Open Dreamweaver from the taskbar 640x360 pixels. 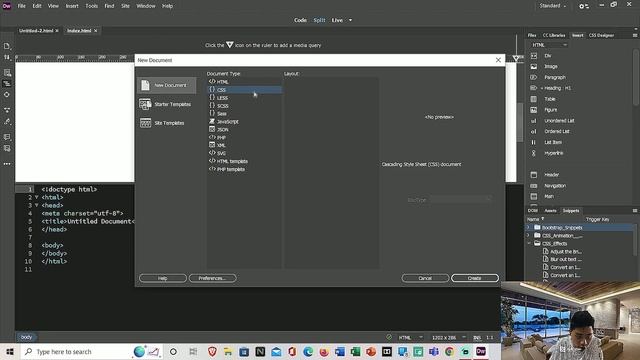(481, 351)
